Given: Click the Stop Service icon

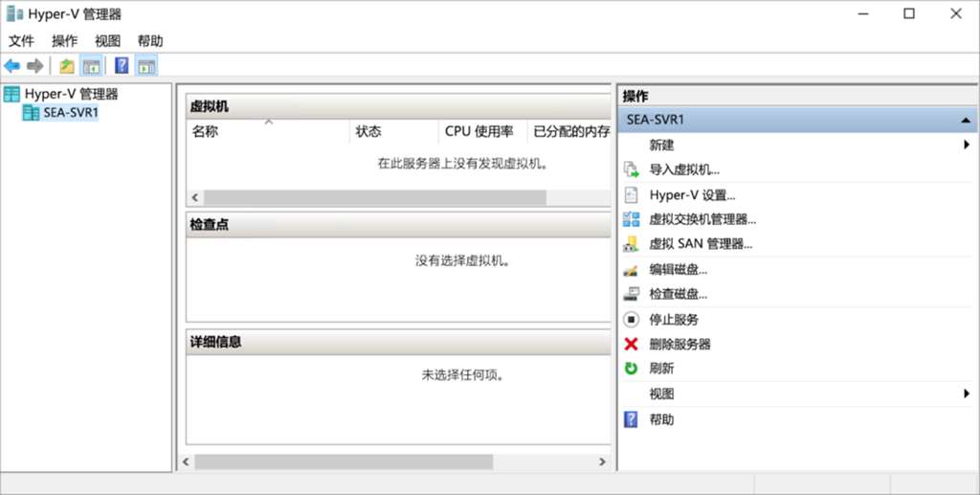Looking at the screenshot, I should click(x=631, y=320).
